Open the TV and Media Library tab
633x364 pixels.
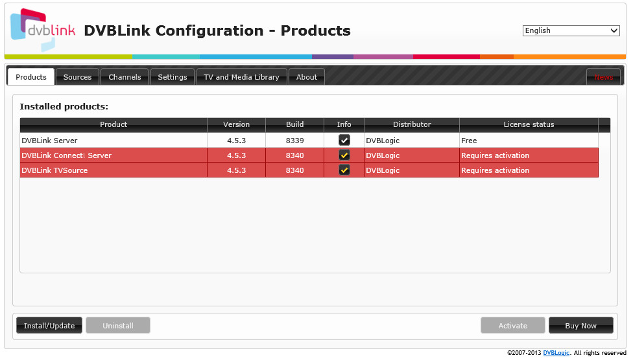point(241,77)
